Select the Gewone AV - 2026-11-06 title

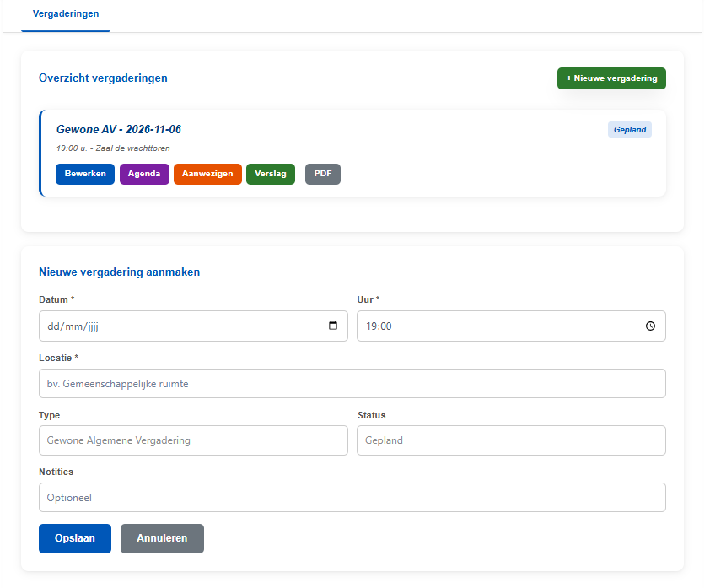[x=119, y=130]
